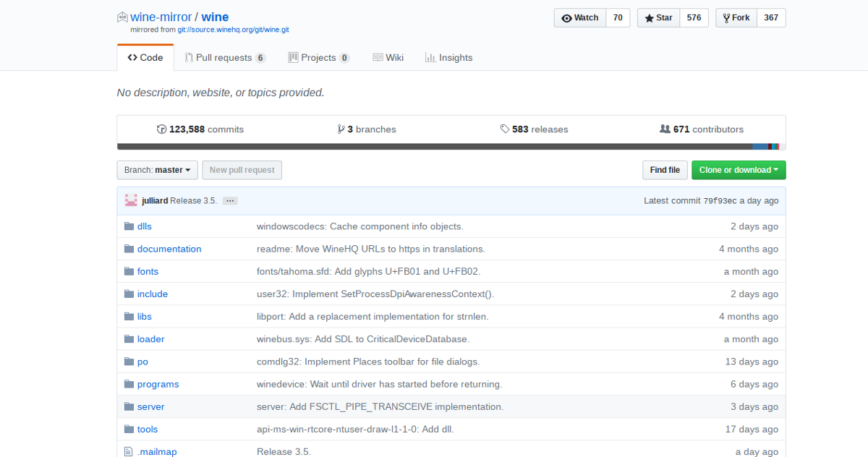Watch the repository with Watch button

point(580,17)
